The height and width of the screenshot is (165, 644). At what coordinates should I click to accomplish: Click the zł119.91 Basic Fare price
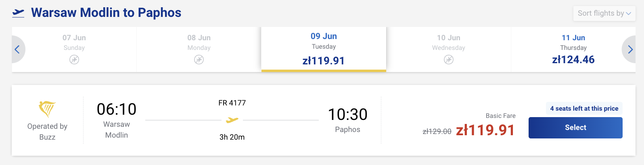485,130
